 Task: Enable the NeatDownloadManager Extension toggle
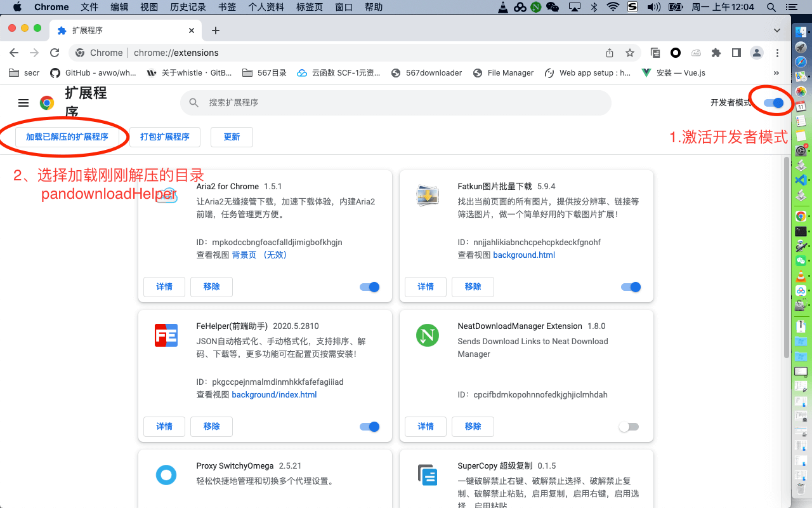(629, 427)
